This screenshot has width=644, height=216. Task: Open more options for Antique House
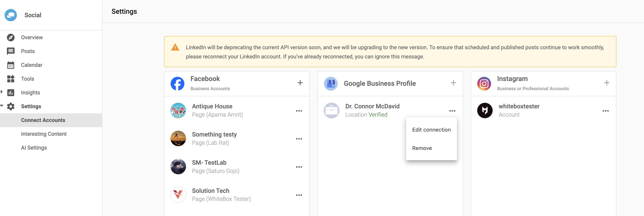(299, 111)
